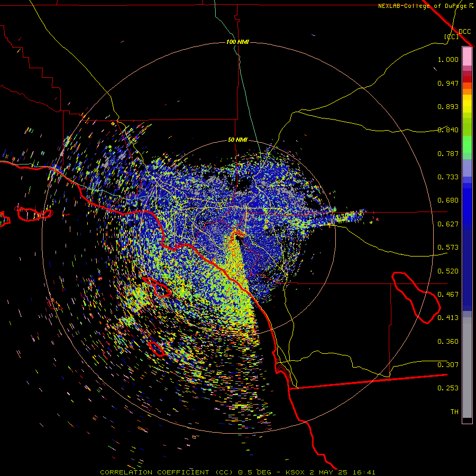The width and height of the screenshot is (476, 476).
Task: Click the 0.840 scale value
Action: pyautogui.click(x=448, y=130)
